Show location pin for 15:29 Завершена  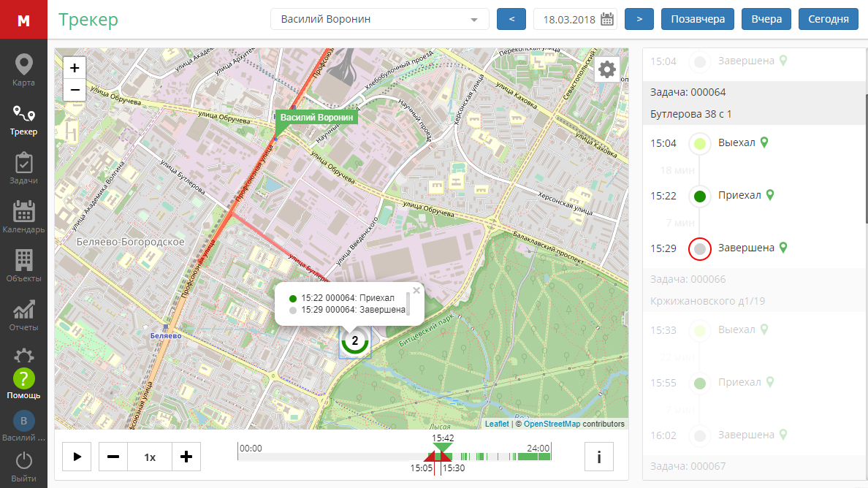[783, 248]
